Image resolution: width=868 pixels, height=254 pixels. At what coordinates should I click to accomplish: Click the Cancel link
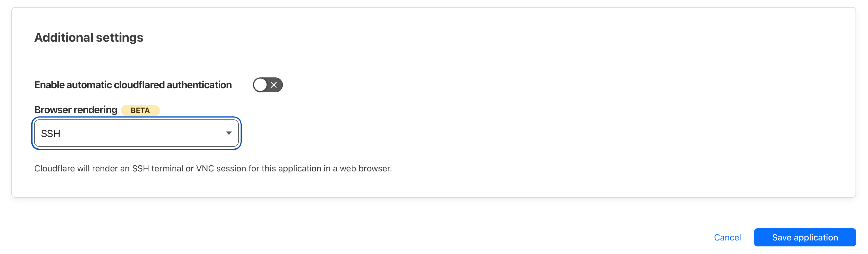727,237
